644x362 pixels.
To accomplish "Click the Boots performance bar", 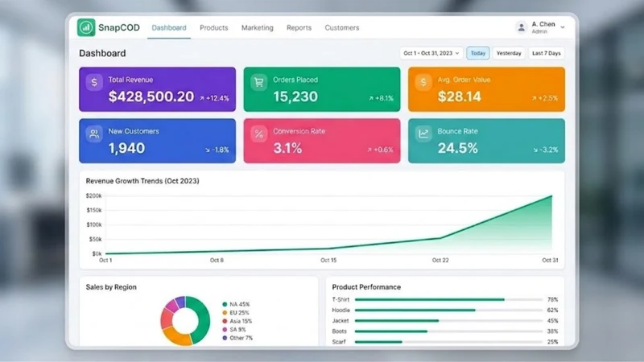I will coord(448,331).
